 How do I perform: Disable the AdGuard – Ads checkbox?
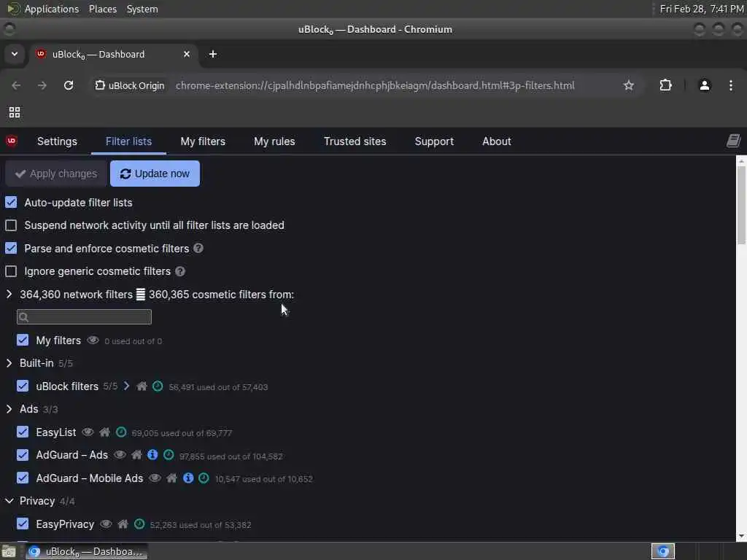23,455
